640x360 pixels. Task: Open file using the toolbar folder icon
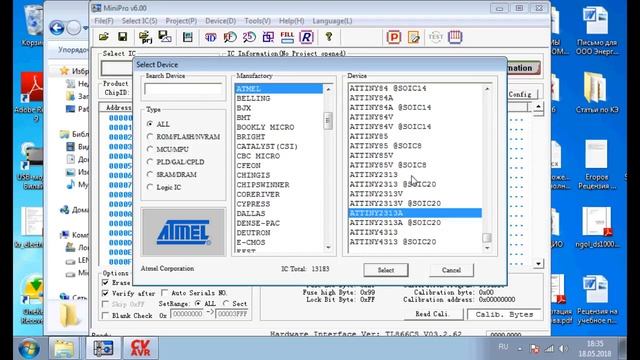pyautogui.click(x=104, y=37)
